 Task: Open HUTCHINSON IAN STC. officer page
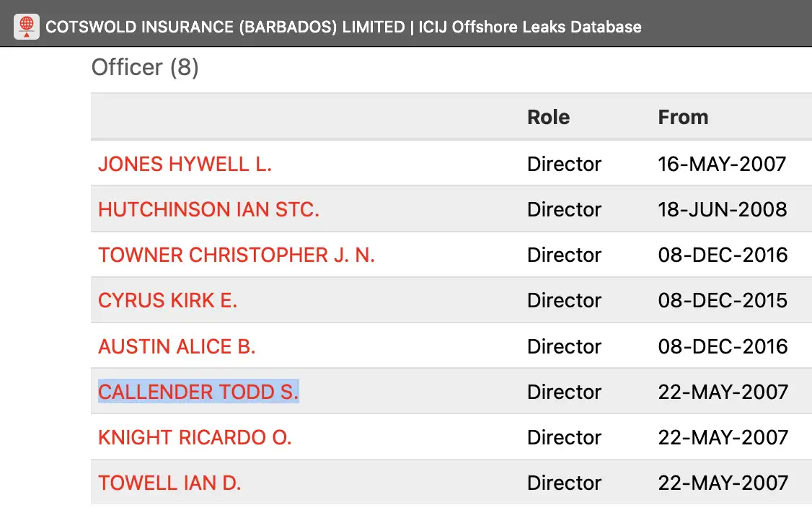pyautogui.click(x=208, y=209)
